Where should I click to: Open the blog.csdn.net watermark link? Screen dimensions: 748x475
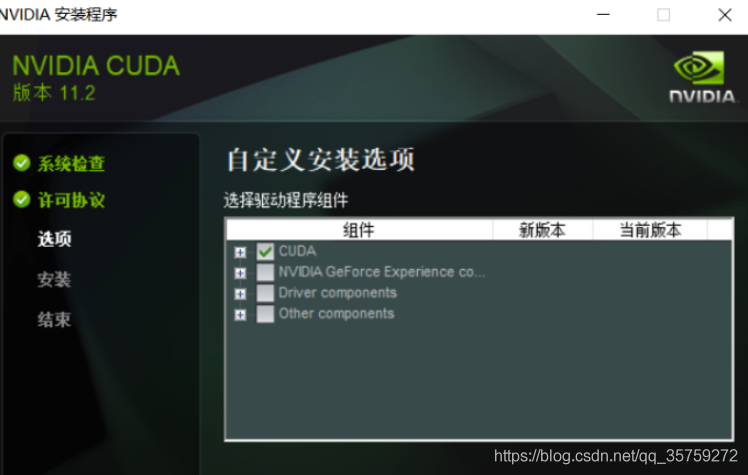(x=615, y=457)
